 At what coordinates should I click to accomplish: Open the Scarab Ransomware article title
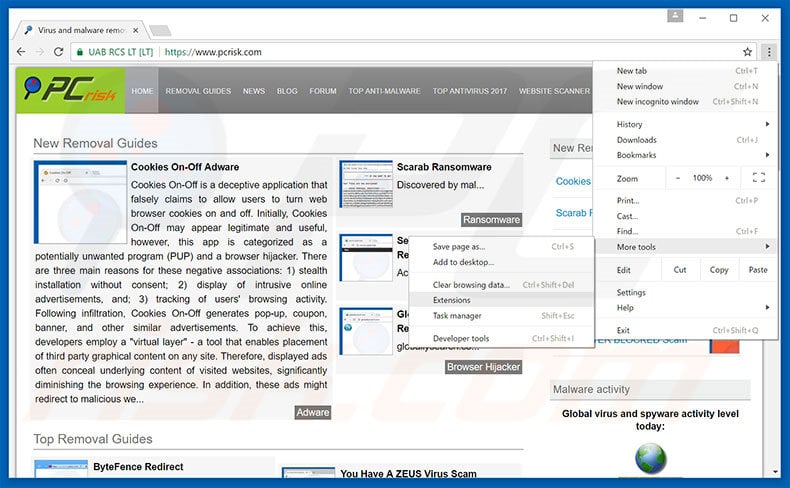click(444, 167)
